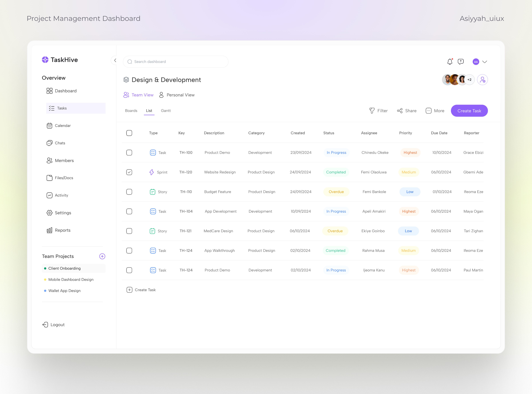532x394 pixels.
Task: Click the Highest priority badge on TH-104
Action: click(409, 211)
